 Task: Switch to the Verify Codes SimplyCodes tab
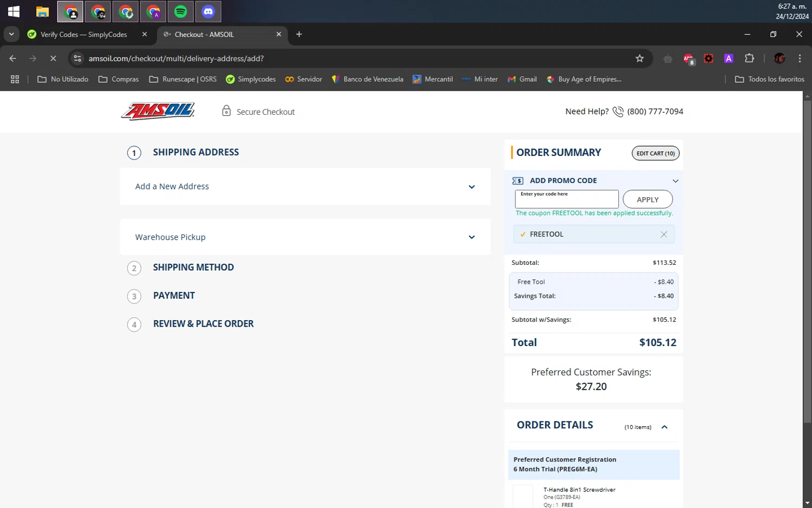84,34
